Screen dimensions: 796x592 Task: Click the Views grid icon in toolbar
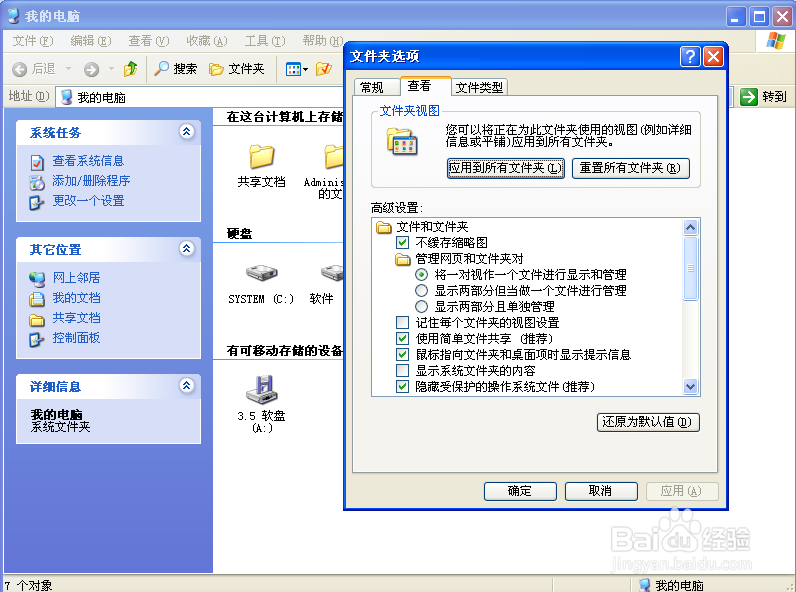pos(293,69)
